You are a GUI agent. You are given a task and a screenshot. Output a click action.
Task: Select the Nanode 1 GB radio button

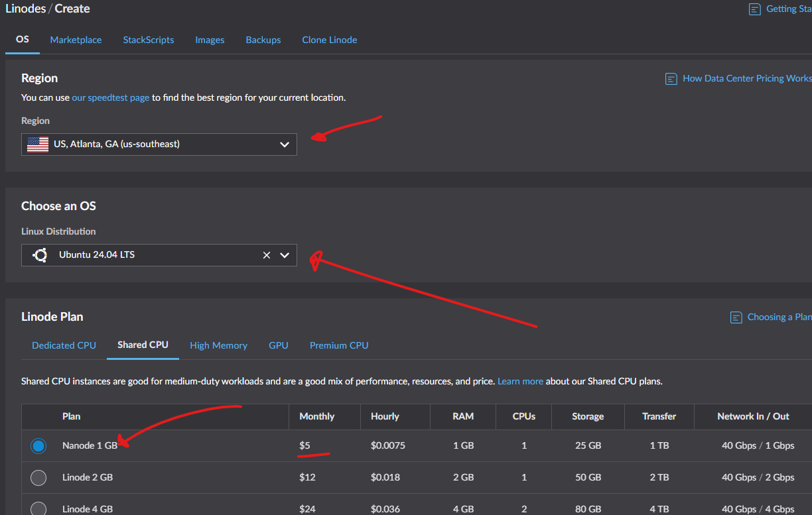click(38, 446)
